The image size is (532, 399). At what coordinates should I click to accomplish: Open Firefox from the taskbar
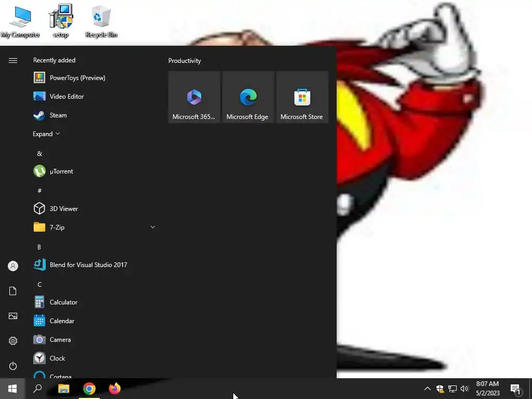pos(115,389)
